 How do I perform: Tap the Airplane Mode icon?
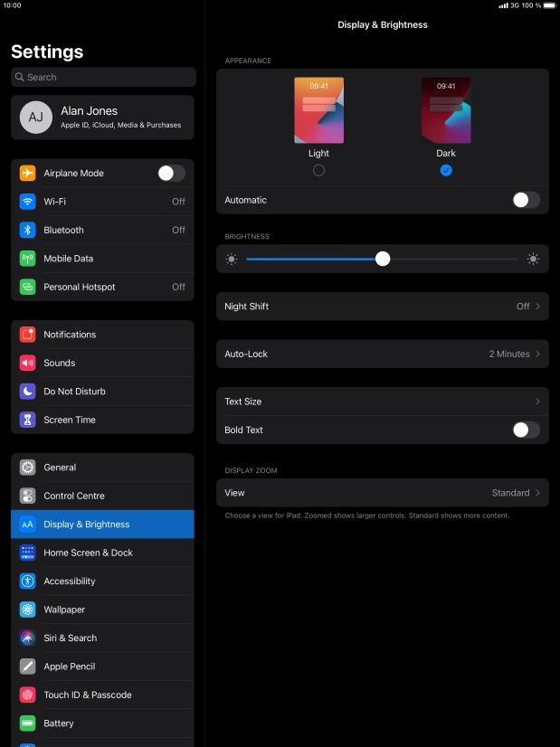(28, 173)
